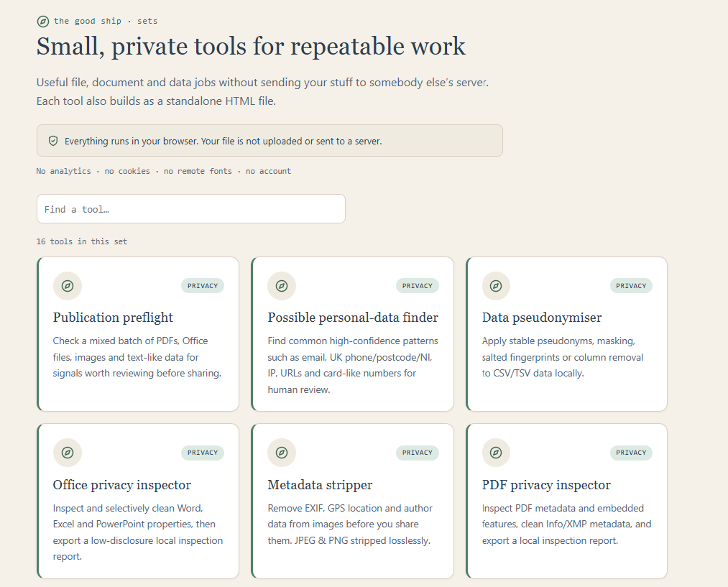Viewport: 728px width, 587px height.
Task: Click the 'Check a mixed batch of PDFs' description
Action: click(137, 357)
